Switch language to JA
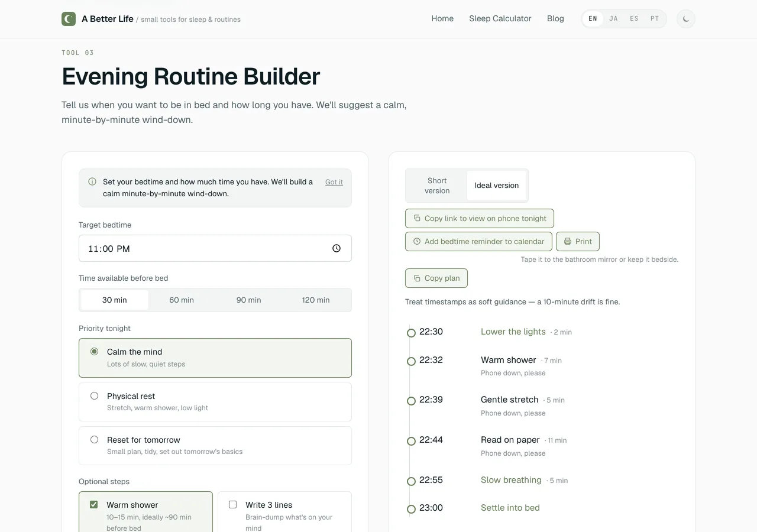This screenshot has width=757, height=532. click(613, 19)
